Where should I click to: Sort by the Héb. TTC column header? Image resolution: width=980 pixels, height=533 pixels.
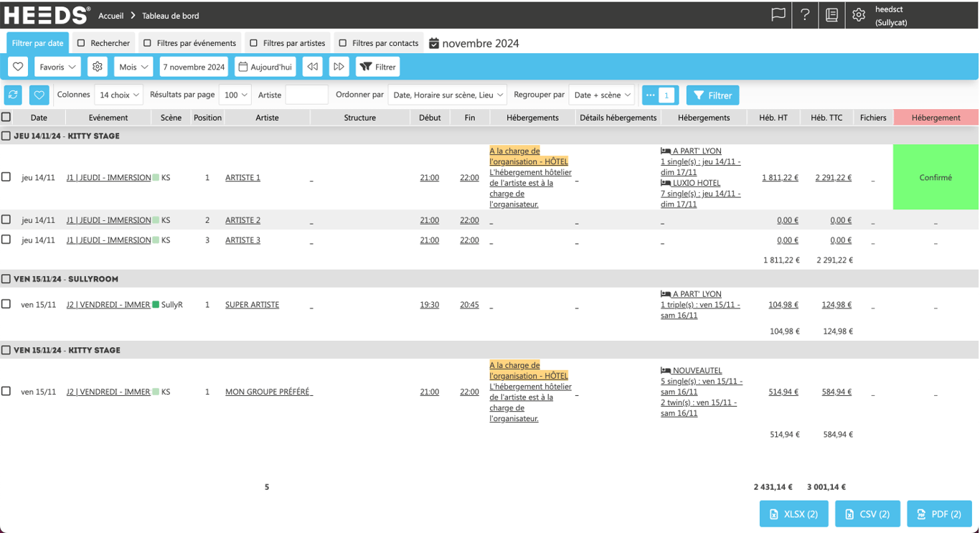coord(826,118)
